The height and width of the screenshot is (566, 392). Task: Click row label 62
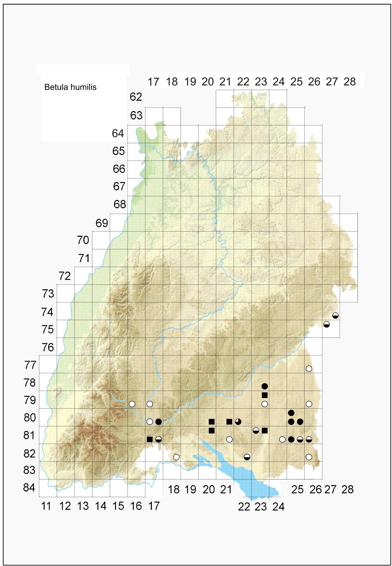136,97
